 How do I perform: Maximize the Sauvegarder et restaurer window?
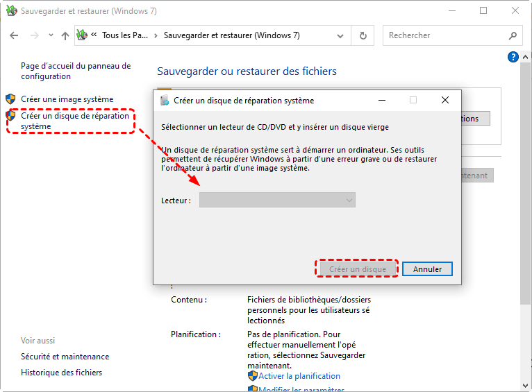483,10
